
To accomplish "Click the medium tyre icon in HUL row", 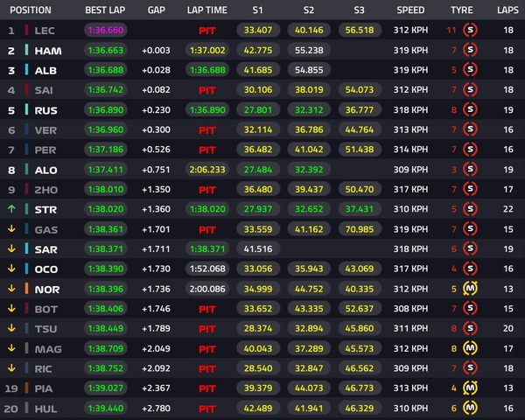I will click(470, 408).
